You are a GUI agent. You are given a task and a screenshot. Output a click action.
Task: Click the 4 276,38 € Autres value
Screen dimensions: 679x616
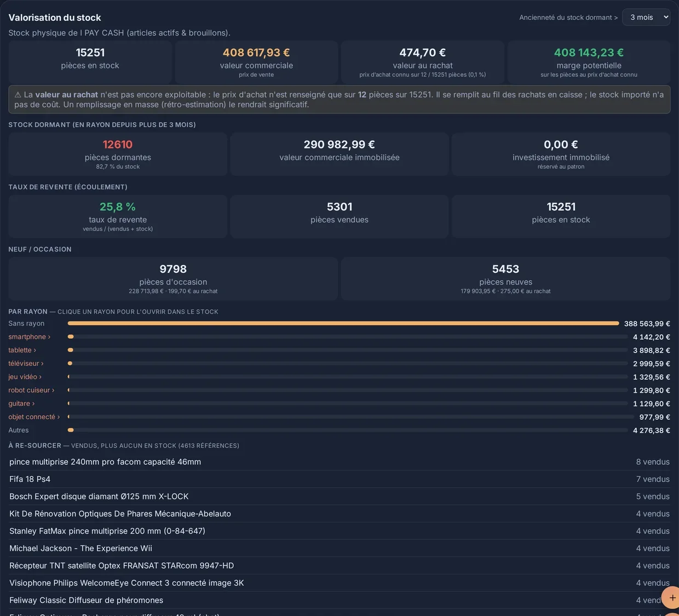(x=652, y=430)
